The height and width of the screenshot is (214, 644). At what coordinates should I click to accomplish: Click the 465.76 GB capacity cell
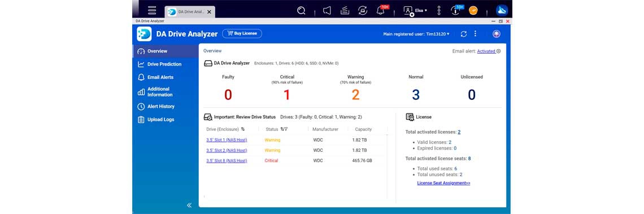coord(362,160)
